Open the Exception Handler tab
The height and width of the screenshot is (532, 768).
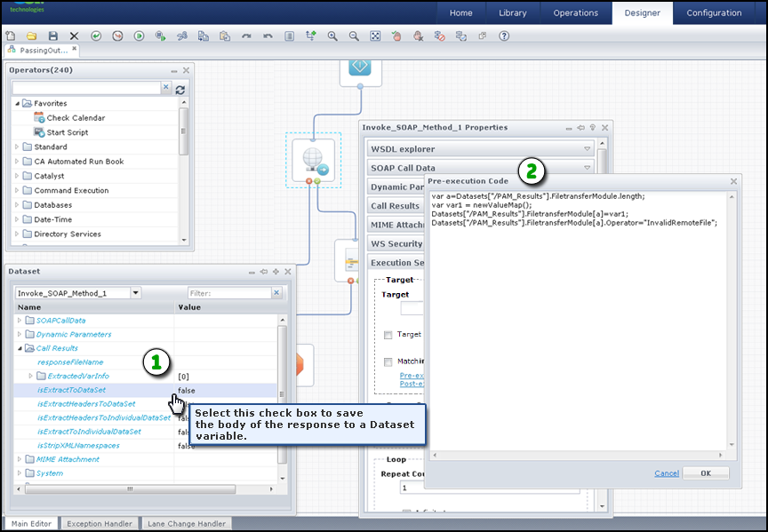[x=100, y=524]
